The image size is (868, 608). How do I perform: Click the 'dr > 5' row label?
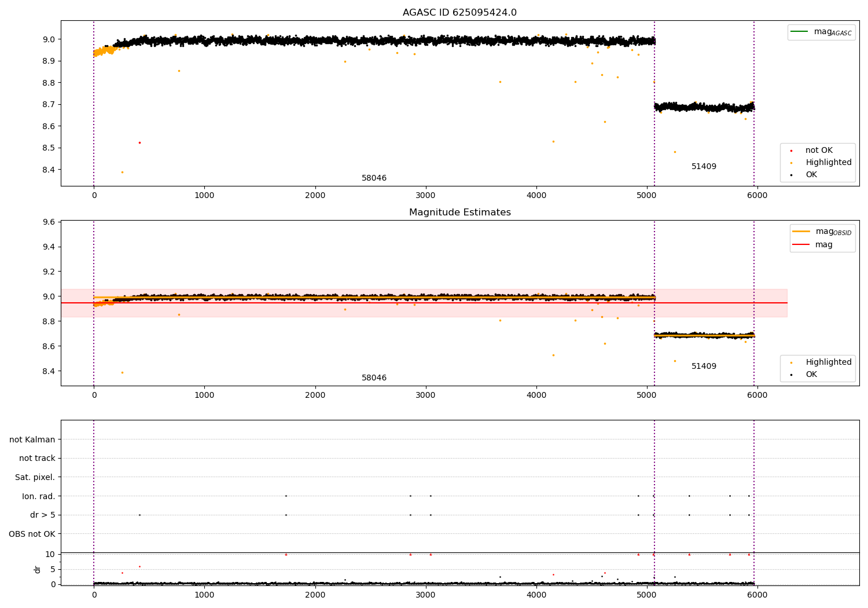pos(43,515)
